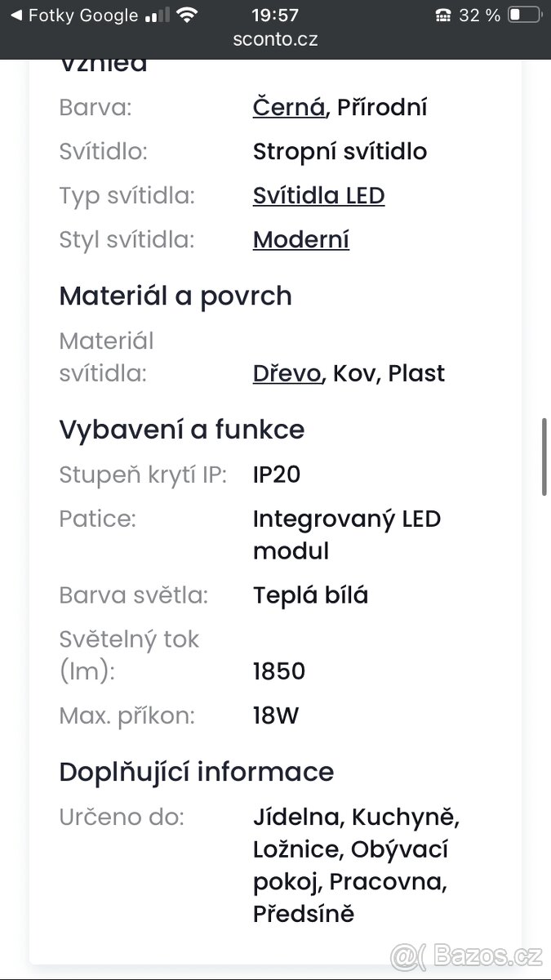Image resolution: width=551 pixels, height=980 pixels.
Task: Tap the Wi-Fi icon in the status bar
Action: click(x=189, y=14)
